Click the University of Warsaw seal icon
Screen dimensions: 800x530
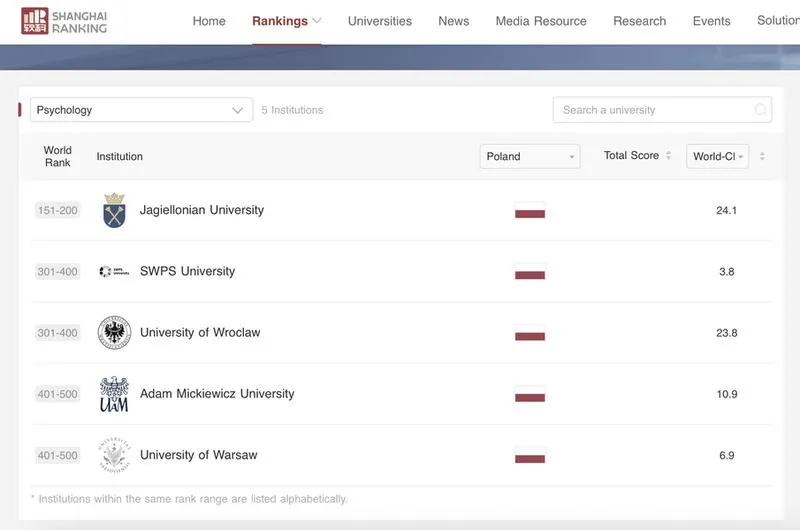[114, 455]
